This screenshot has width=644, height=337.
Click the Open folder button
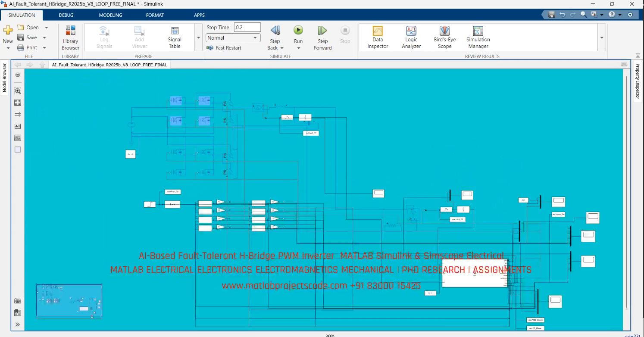coord(28,27)
